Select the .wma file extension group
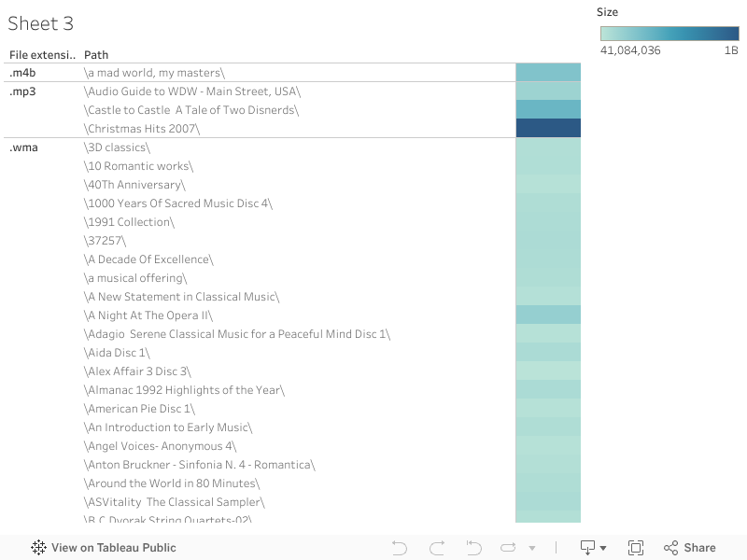Viewport: 747px width, 560px height. [x=23, y=147]
